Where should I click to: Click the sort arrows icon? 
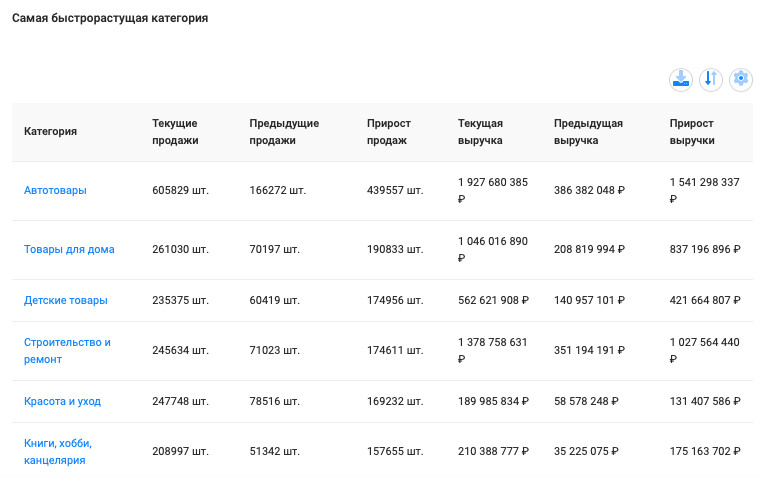coord(711,79)
